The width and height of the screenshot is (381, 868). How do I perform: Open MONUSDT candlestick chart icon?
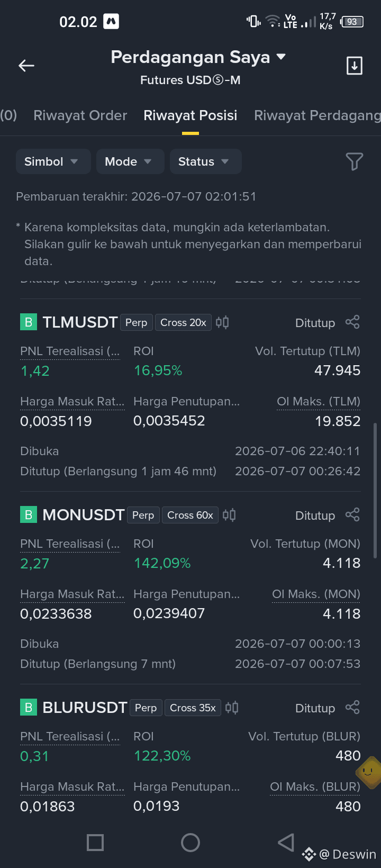click(x=229, y=515)
